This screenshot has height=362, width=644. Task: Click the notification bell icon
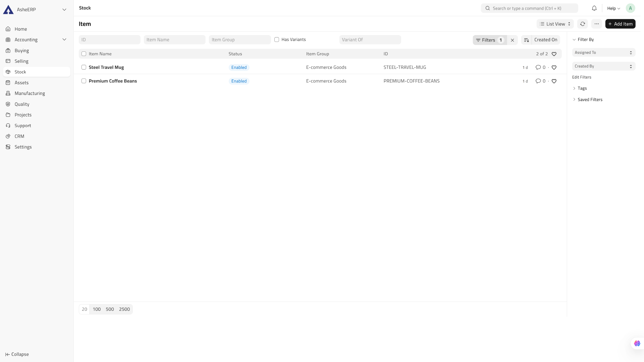pos(594,8)
